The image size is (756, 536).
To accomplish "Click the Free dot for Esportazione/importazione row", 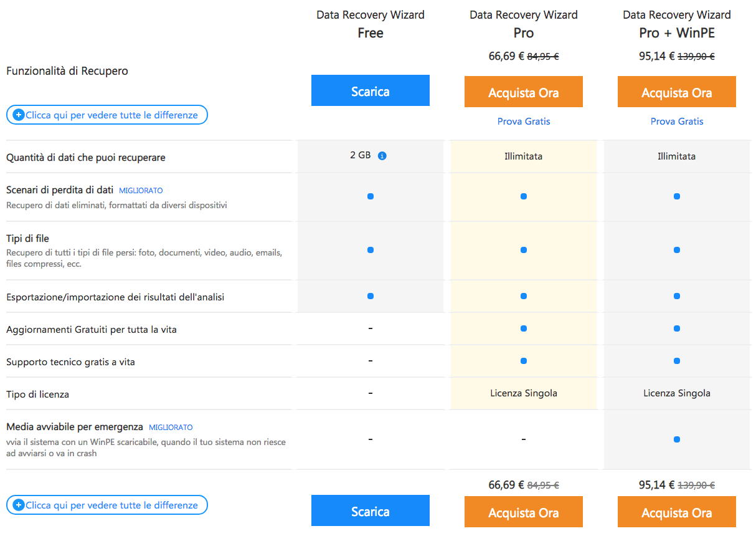I will (371, 296).
